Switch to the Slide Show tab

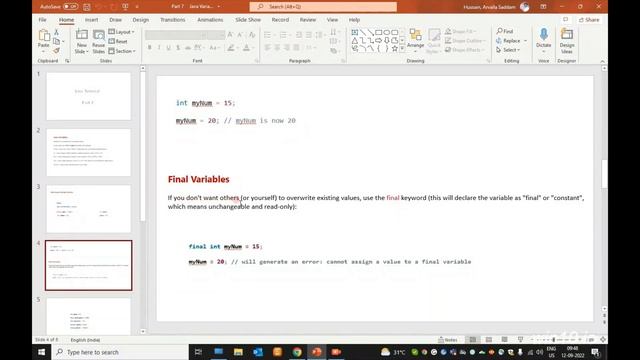click(248, 20)
